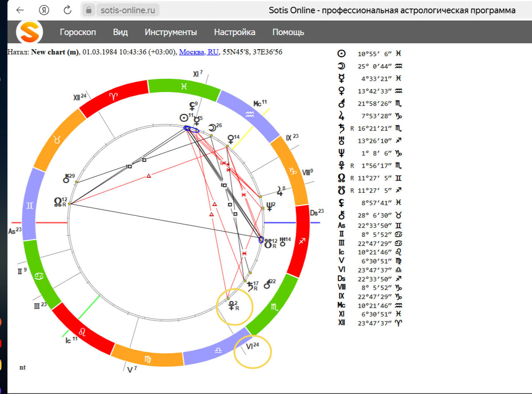Screen dimensions: 532x394
Task: Click the Scorpio sign on green segment
Action: [x=274, y=307]
